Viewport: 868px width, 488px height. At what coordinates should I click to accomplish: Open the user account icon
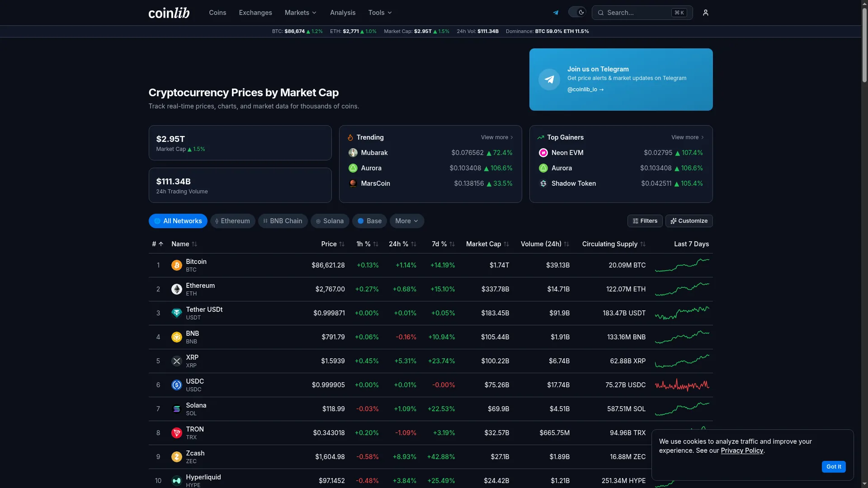705,13
